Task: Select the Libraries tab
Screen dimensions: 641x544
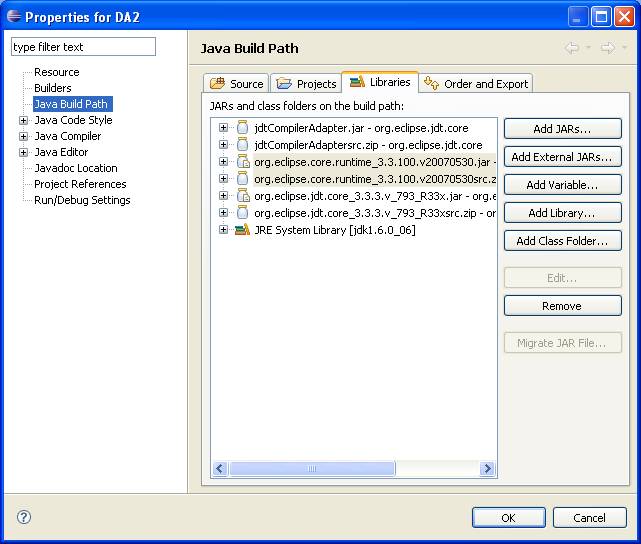Action: 380,82
